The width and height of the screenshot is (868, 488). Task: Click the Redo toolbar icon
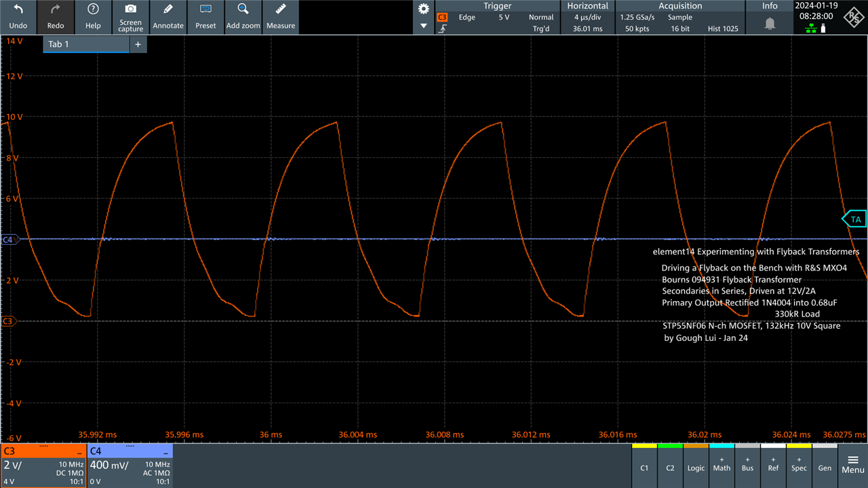[56, 17]
